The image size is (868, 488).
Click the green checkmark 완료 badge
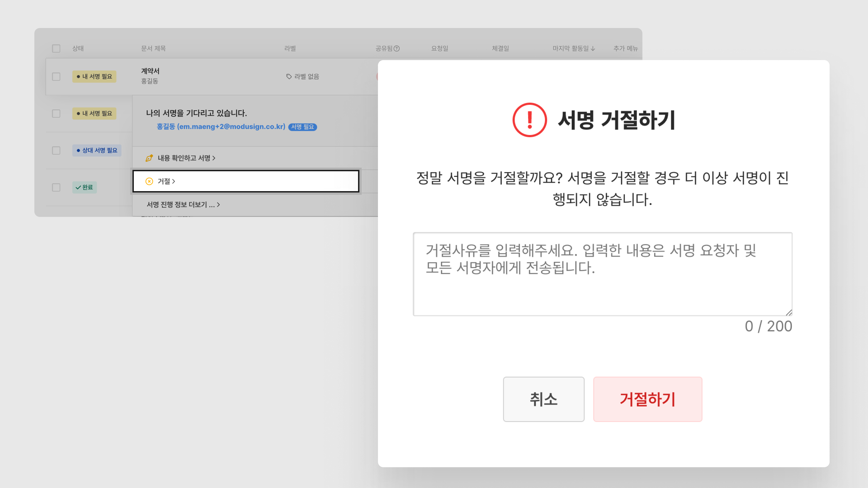(x=85, y=187)
